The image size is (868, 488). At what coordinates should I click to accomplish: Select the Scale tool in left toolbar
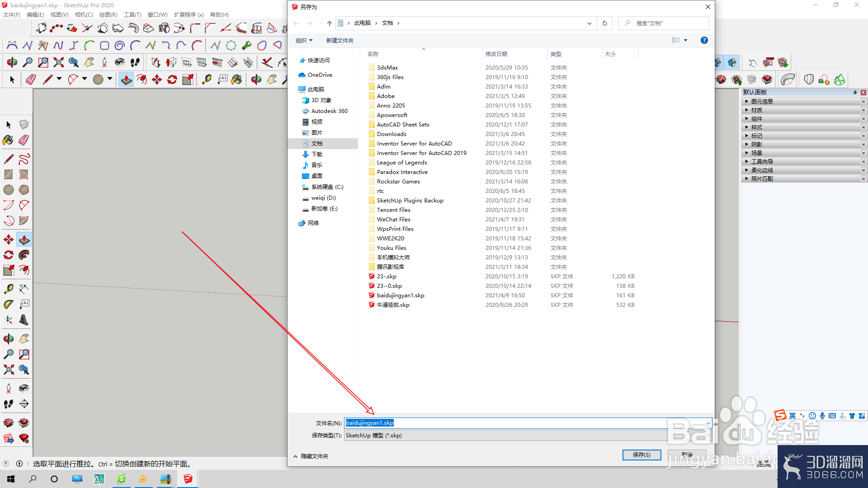9,270
